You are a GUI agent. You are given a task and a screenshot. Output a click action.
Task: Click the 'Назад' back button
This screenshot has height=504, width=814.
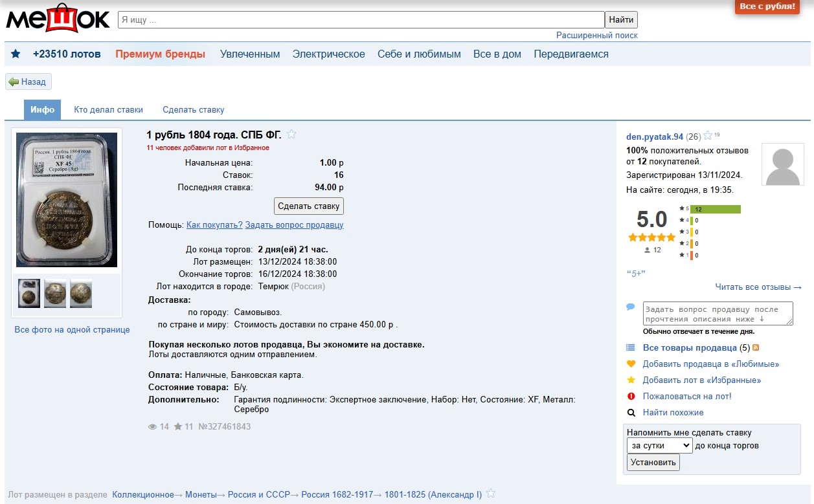pyautogui.click(x=28, y=82)
